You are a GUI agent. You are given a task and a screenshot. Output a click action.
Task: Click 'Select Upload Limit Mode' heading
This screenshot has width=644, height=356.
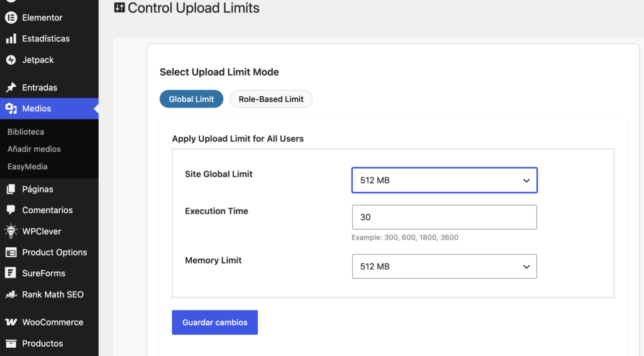pyautogui.click(x=219, y=72)
